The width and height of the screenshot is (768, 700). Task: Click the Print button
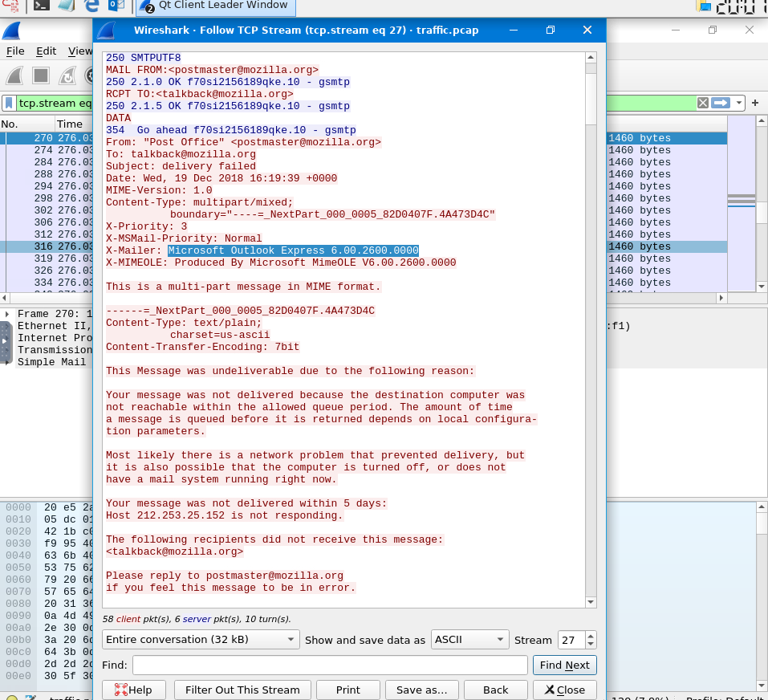[348, 690]
